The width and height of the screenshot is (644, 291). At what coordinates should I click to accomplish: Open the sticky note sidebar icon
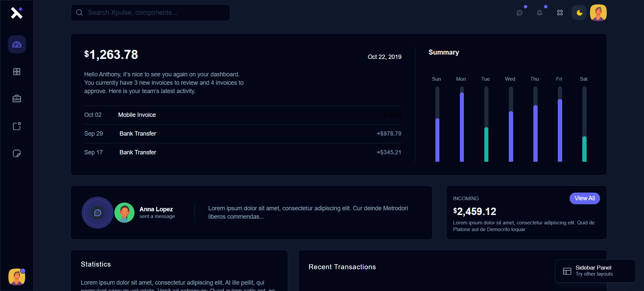point(17,153)
